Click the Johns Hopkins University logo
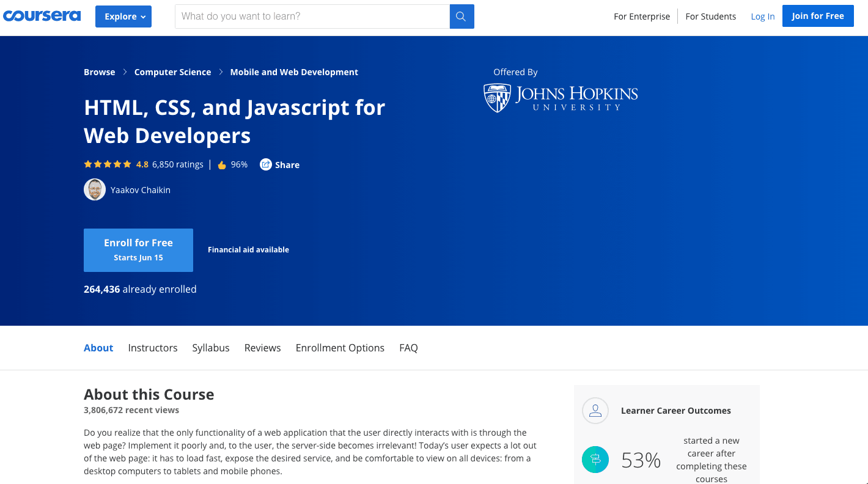The width and height of the screenshot is (868, 484). 561,98
